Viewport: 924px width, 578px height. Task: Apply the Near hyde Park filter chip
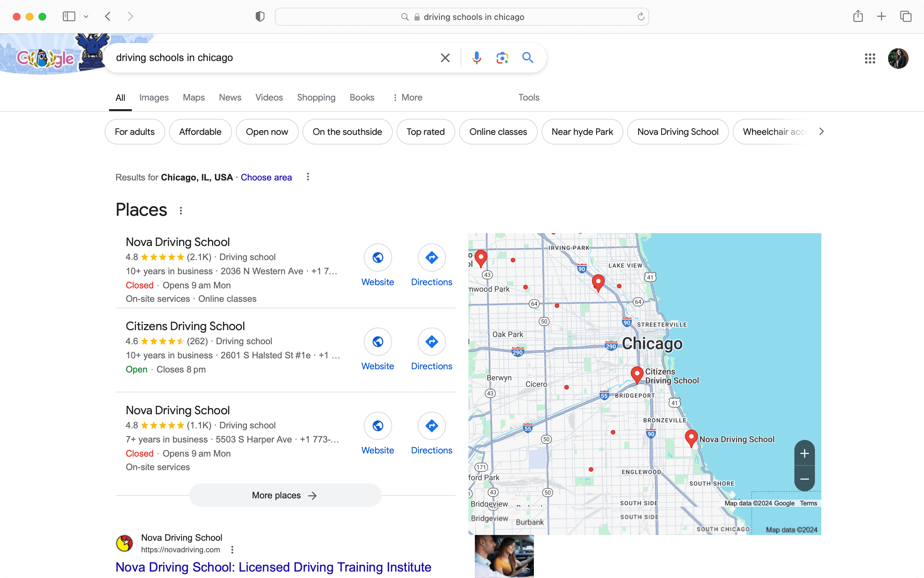click(582, 132)
